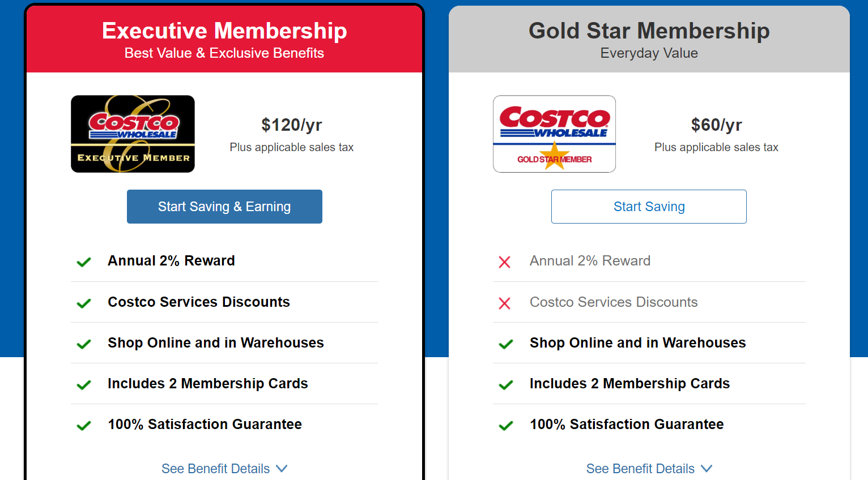Click the chevron next to Gold Star benefit details
868x480 pixels.
[x=707, y=469]
